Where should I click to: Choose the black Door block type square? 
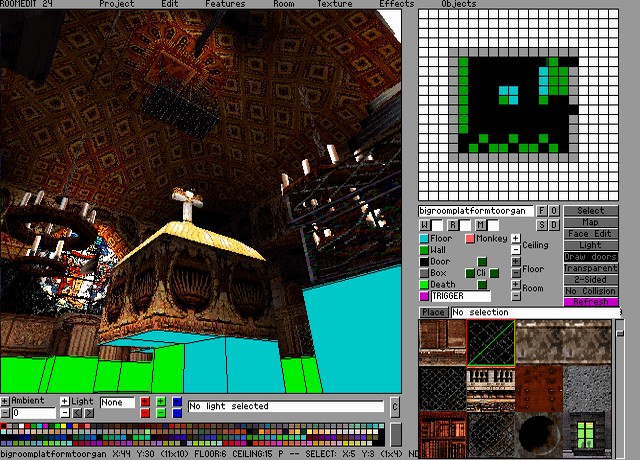424,262
